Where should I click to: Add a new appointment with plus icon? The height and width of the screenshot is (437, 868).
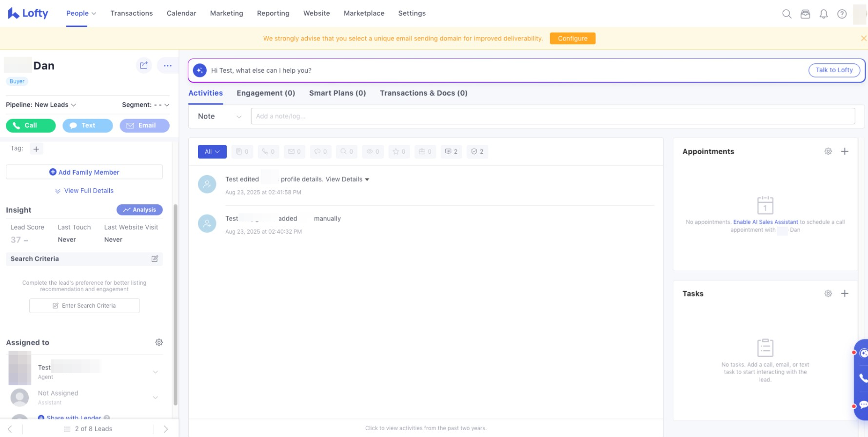[845, 151]
